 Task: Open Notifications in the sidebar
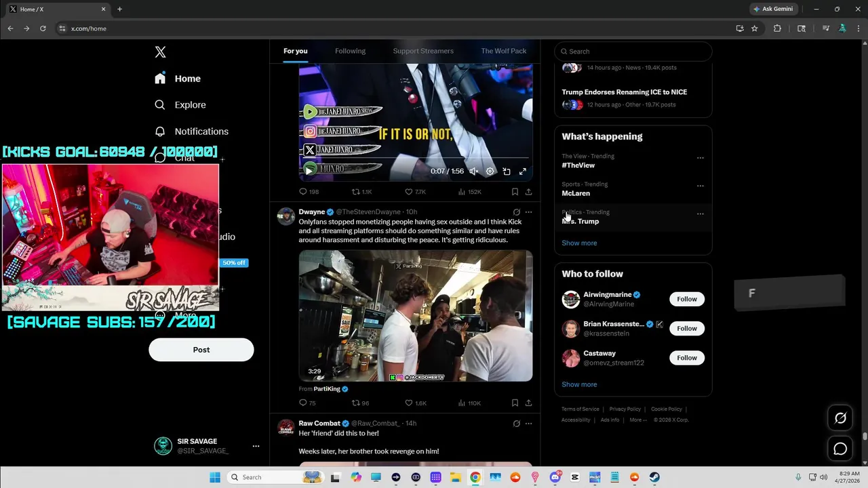pyautogui.click(x=191, y=131)
